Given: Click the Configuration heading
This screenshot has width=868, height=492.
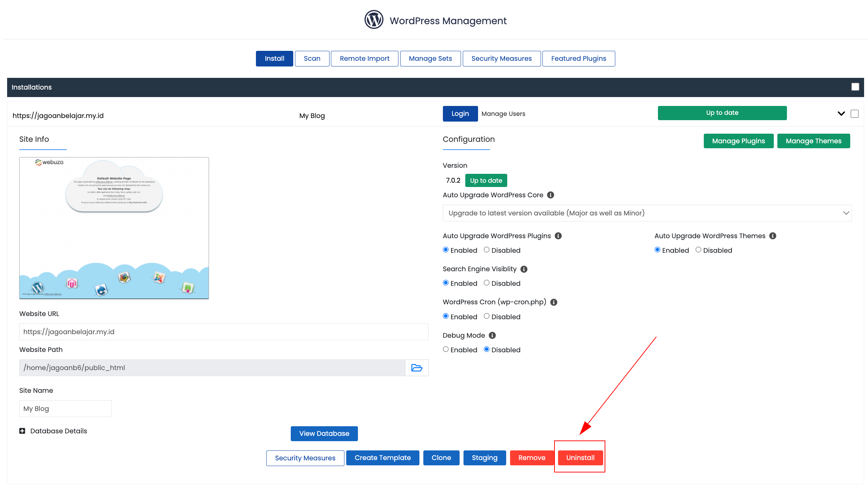Looking at the screenshot, I should (469, 139).
